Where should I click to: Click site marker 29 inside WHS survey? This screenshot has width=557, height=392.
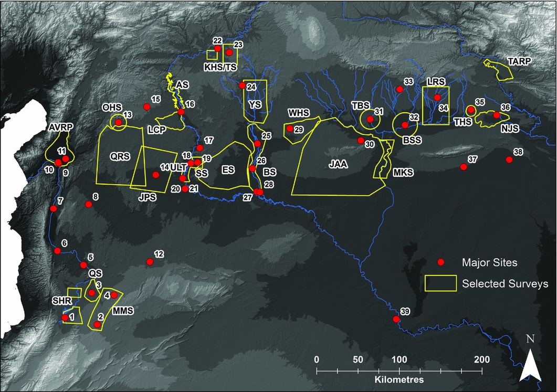click(x=289, y=128)
